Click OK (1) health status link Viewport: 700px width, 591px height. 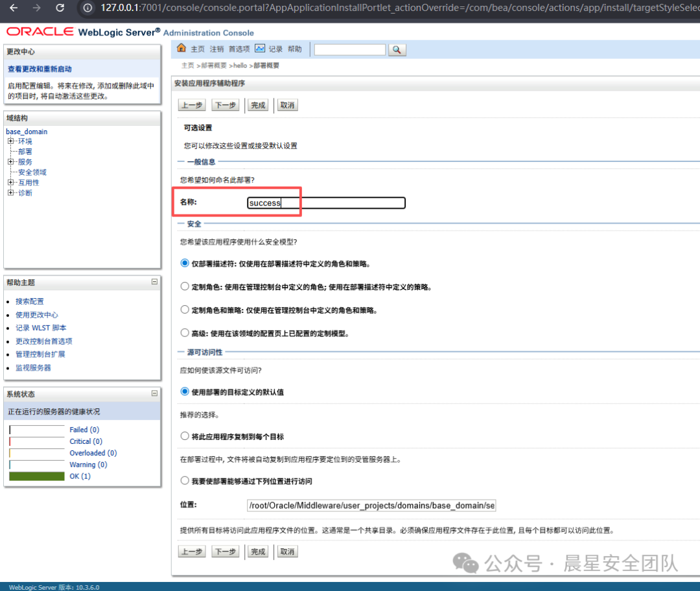(80, 476)
